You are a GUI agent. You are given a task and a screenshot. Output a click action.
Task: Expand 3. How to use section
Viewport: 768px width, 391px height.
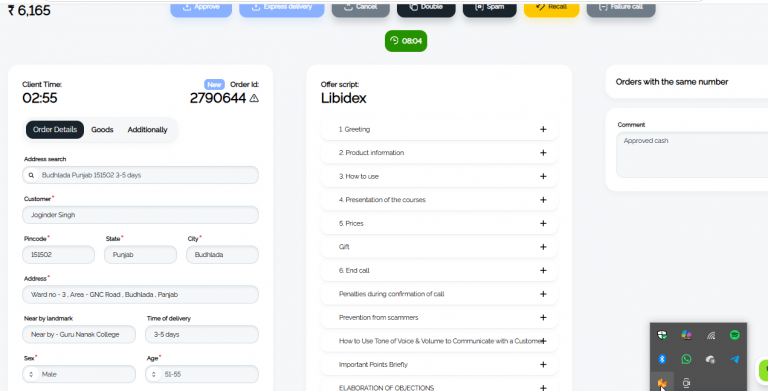tap(439, 176)
